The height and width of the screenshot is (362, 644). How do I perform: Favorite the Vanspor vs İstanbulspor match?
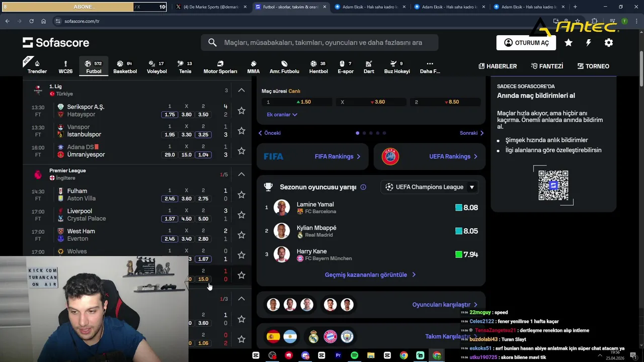coord(242,131)
